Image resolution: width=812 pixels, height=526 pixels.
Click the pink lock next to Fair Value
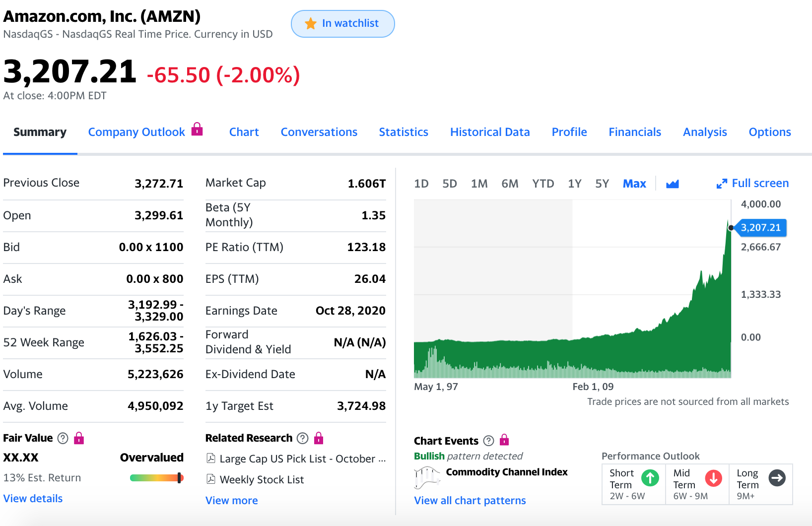[79, 438]
